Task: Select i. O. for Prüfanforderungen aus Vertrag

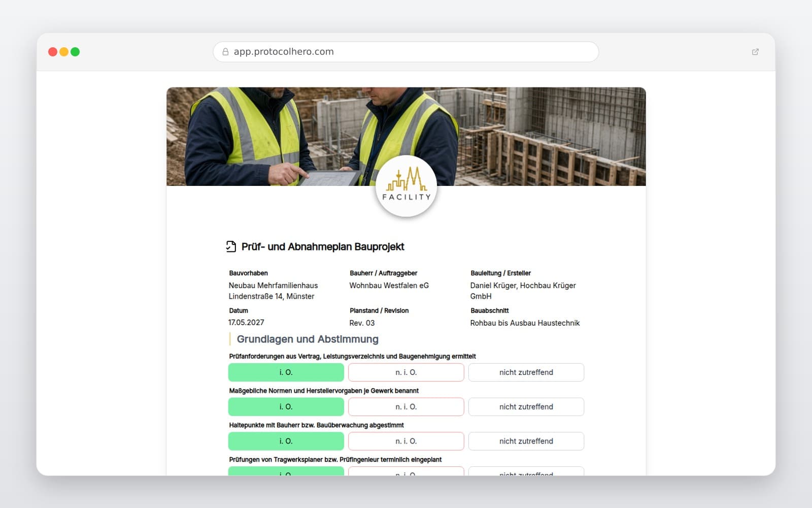Action: pyautogui.click(x=286, y=372)
